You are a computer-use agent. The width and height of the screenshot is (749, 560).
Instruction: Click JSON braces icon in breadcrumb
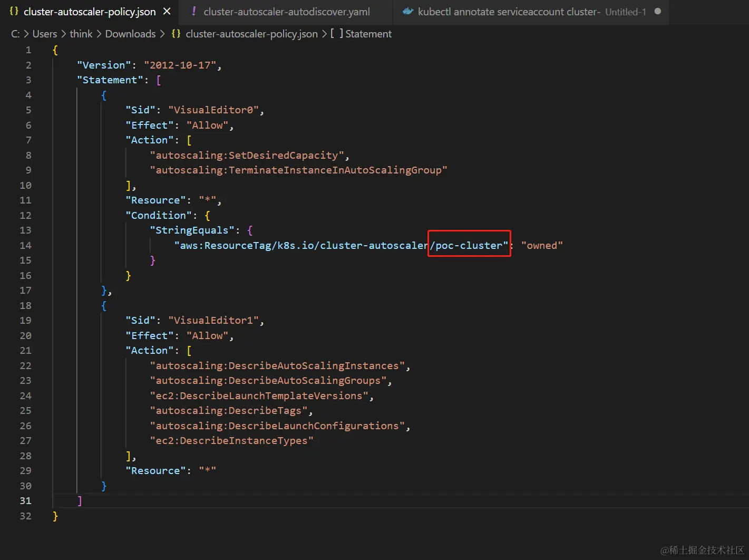[176, 34]
